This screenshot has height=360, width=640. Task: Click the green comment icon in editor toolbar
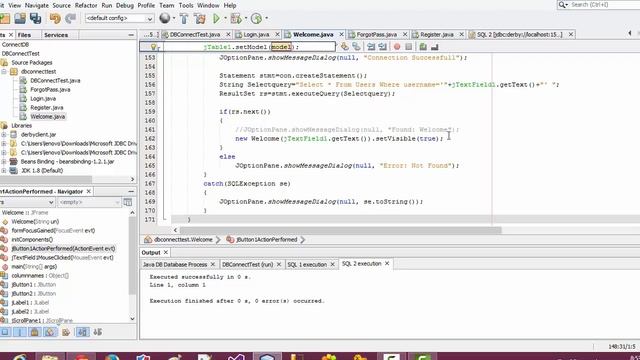[x=423, y=47]
